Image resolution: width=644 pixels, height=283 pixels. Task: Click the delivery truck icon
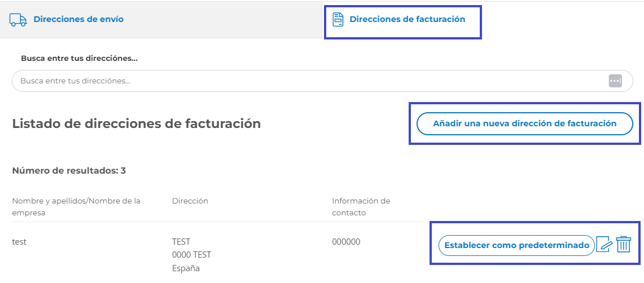[18, 19]
